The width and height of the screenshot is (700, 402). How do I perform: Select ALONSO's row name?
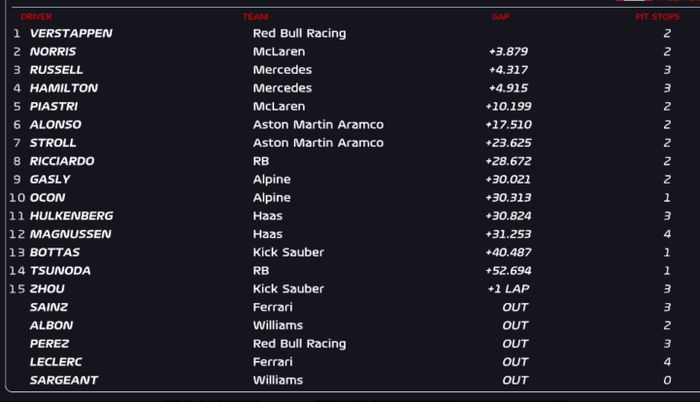coord(56,125)
